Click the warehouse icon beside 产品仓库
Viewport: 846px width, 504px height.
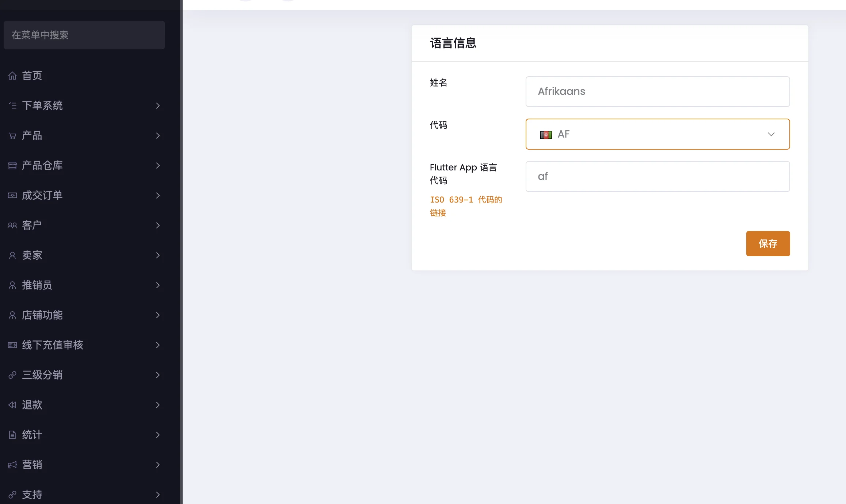point(12,166)
